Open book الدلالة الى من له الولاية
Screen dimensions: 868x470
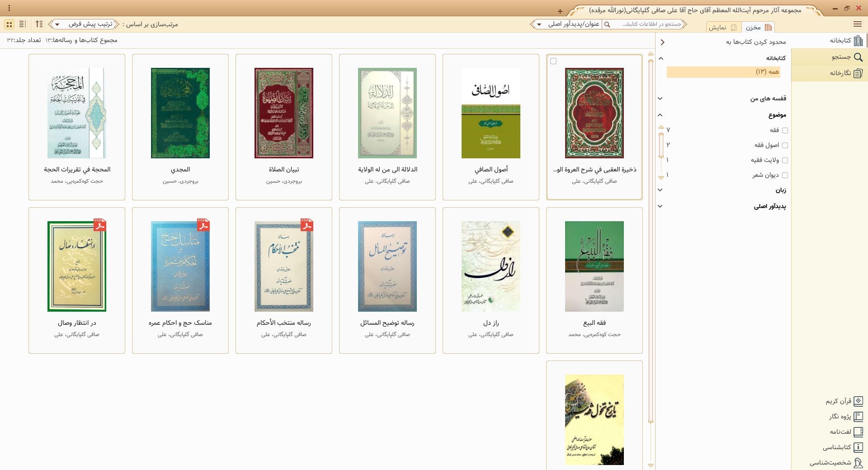387,127
